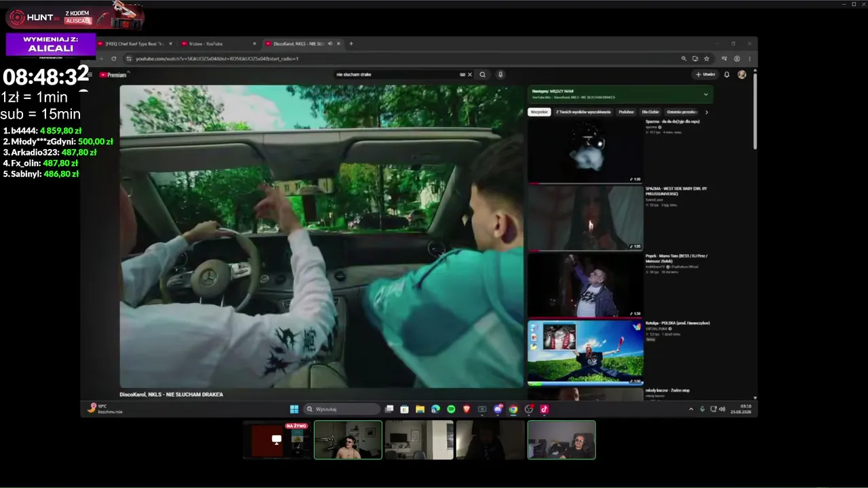Viewport: 868px width, 488px height.
Task: Open Discord from the taskbar
Action: click(x=498, y=409)
